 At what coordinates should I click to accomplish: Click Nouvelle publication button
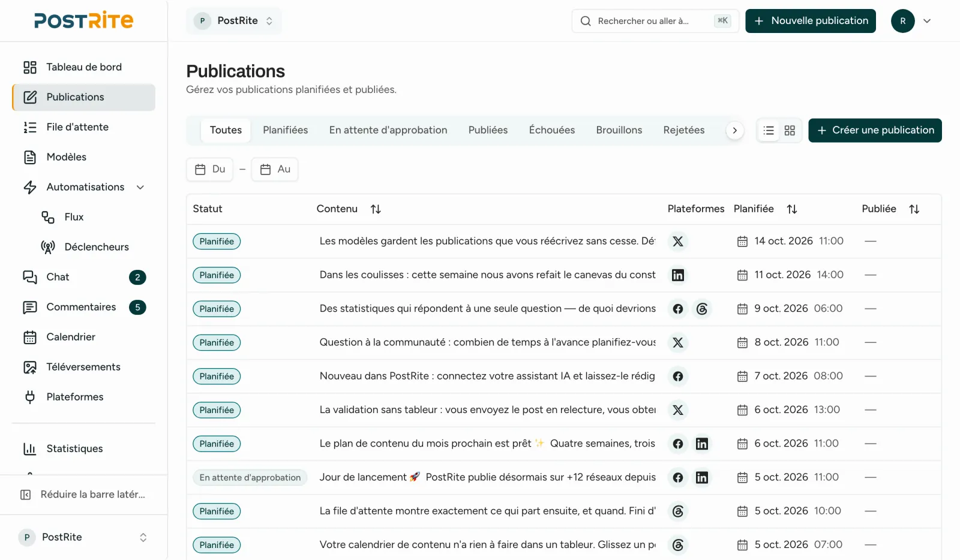[x=811, y=21]
